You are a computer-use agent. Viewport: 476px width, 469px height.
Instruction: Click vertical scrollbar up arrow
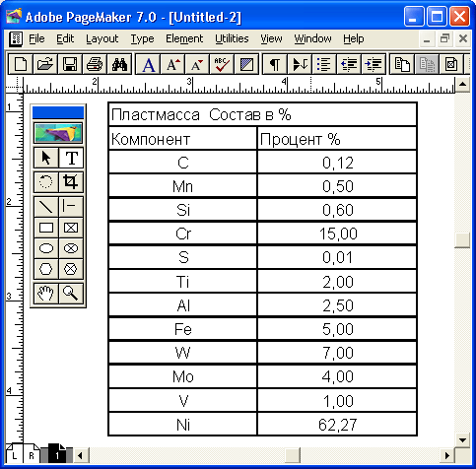462,84
